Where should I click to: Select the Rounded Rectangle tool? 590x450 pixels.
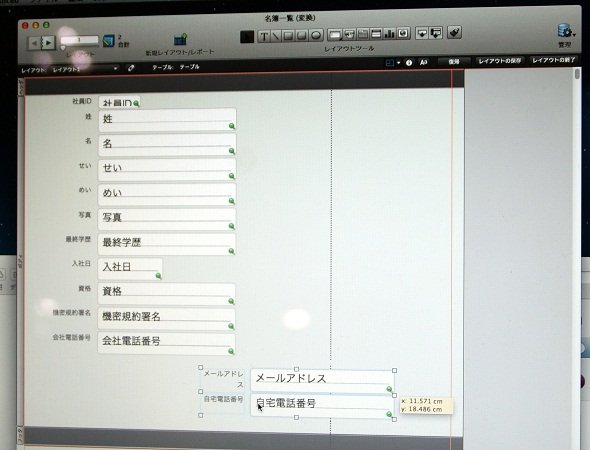tap(301, 36)
